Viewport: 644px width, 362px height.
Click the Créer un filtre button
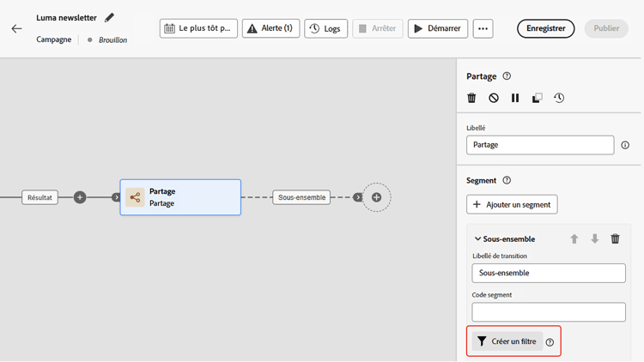(507, 341)
